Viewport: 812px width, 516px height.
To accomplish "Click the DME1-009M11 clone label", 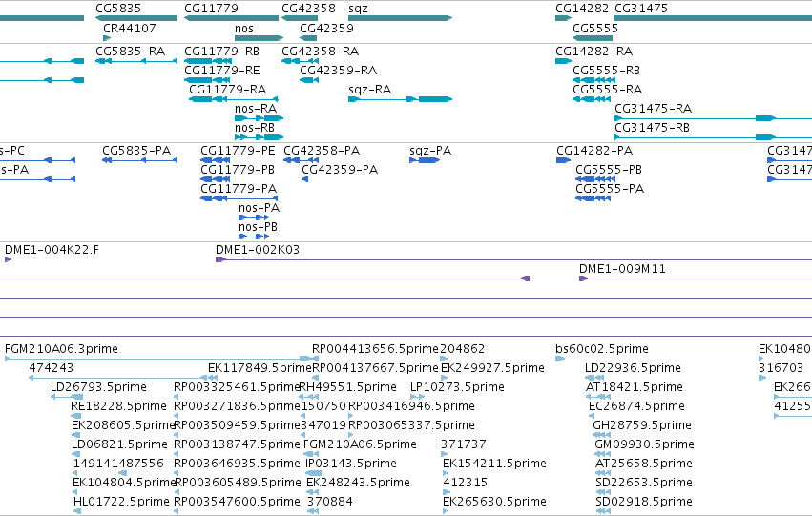I will [622, 269].
